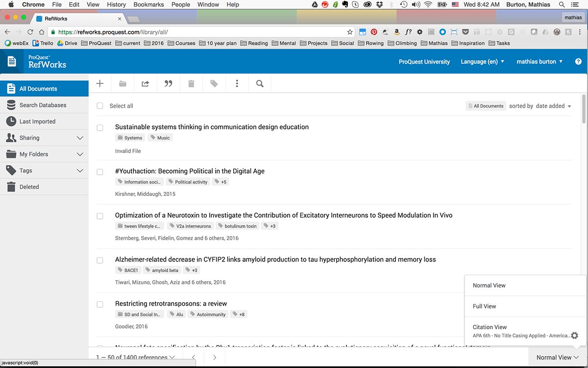Go to next page of references
This screenshot has width=588, height=368.
pos(215,357)
